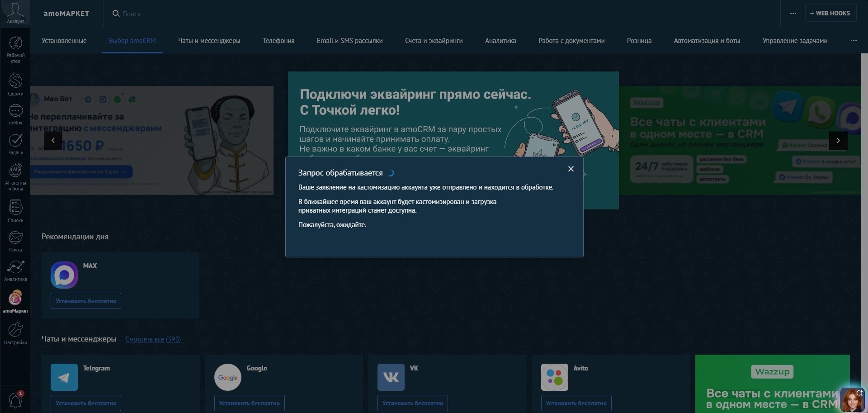Expand more category tabs via the ellipsis

click(854, 41)
